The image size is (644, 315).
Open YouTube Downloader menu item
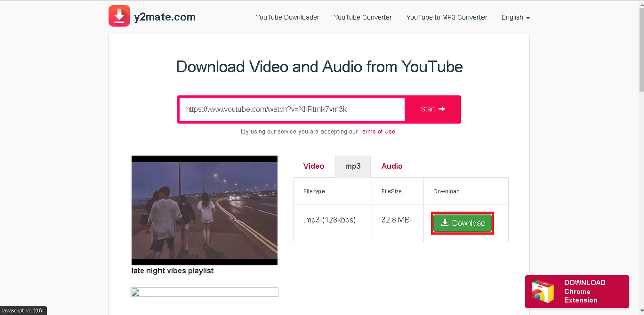287,17
